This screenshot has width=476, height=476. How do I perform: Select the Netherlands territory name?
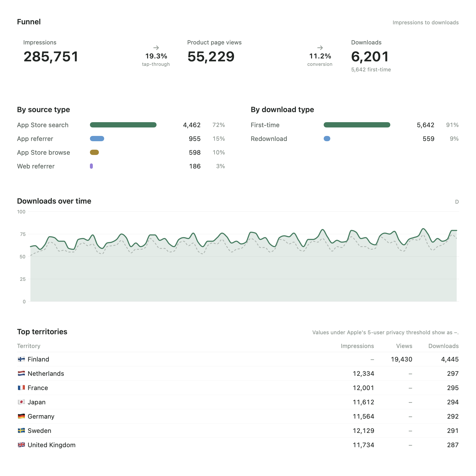click(46, 373)
